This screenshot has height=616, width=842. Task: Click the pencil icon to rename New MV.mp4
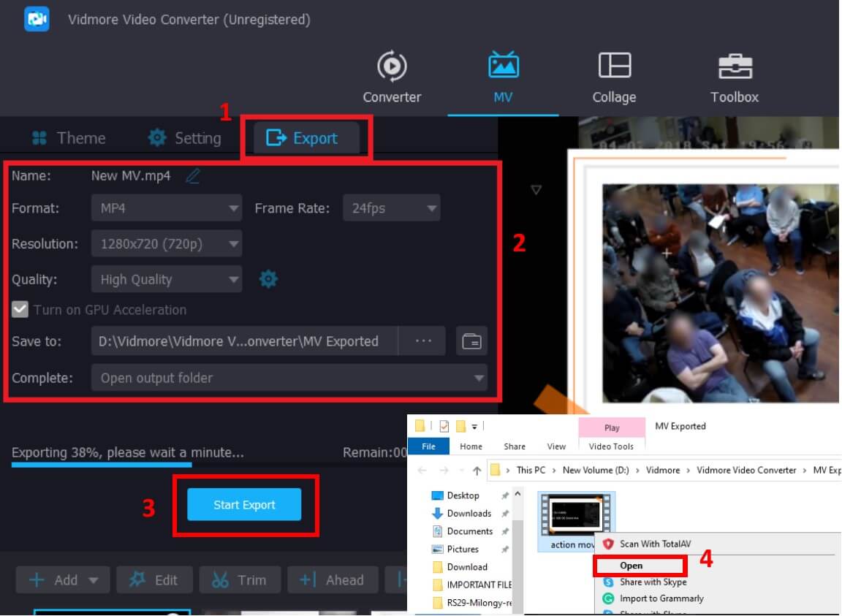point(192,176)
